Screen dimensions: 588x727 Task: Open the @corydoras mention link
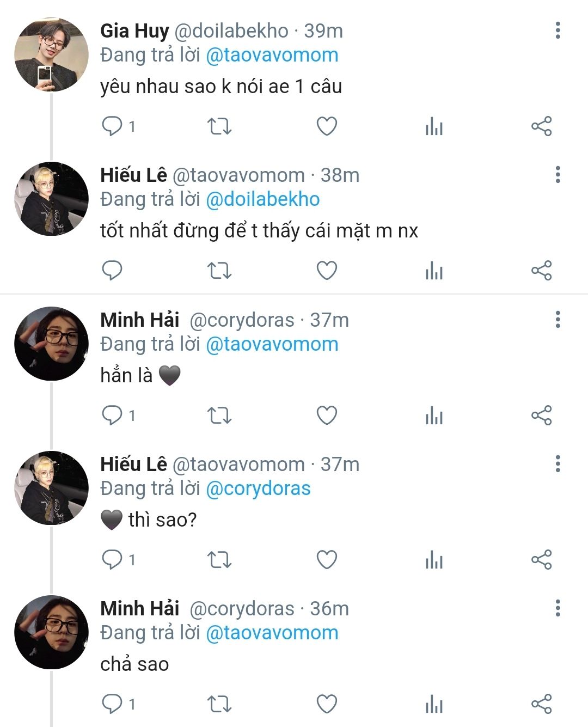click(x=258, y=488)
